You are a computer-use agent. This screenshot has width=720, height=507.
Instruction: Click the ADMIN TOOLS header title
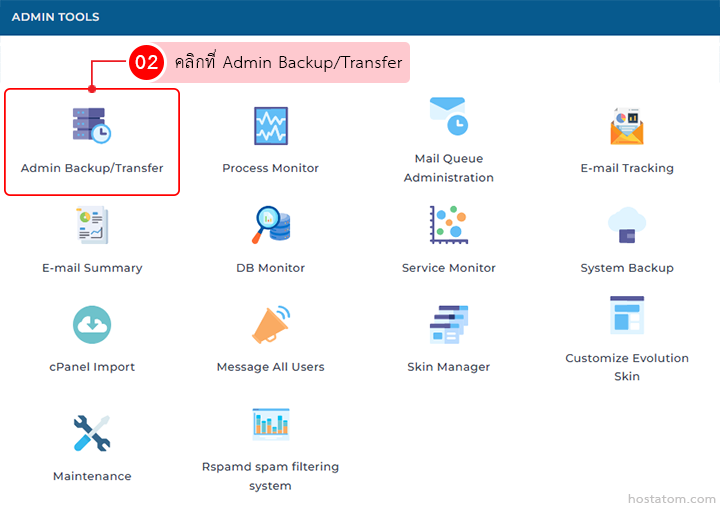click(x=55, y=17)
